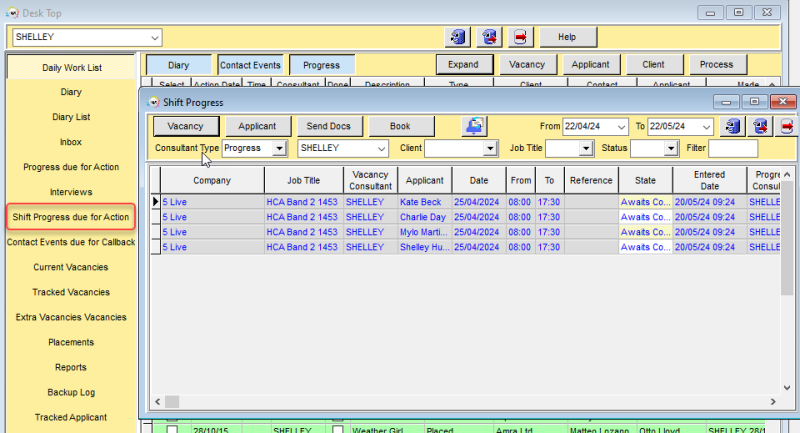
Task: Open Interviews in sidebar
Action: [x=71, y=192]
